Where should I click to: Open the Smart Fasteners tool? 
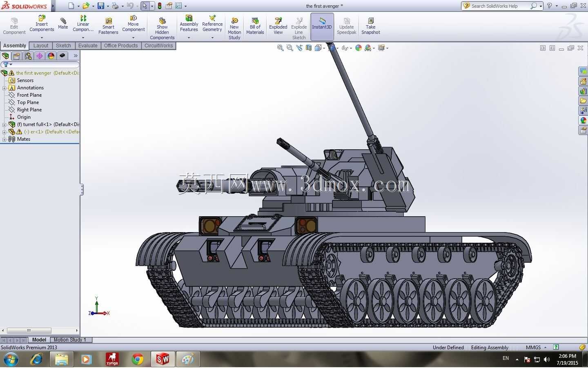coord(108,26)
